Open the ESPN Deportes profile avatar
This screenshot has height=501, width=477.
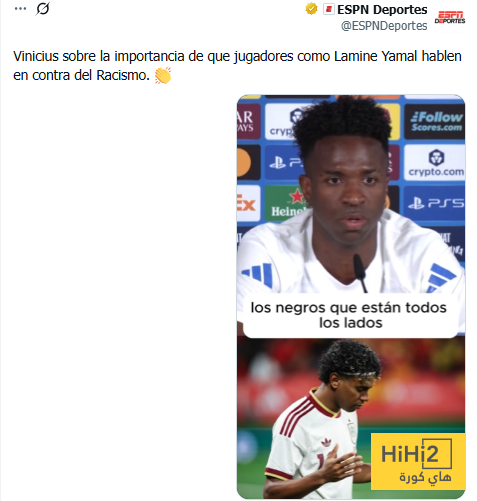(x=450, y=17)
